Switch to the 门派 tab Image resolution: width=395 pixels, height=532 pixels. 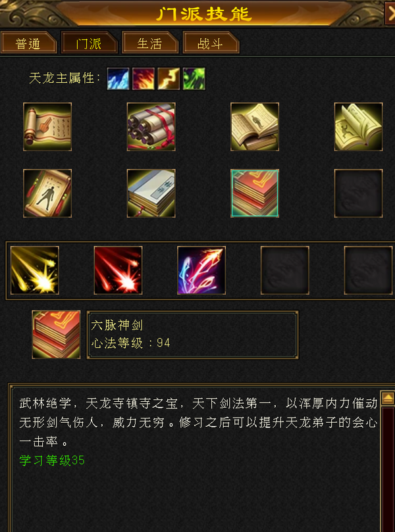click(x=89, y=43)
